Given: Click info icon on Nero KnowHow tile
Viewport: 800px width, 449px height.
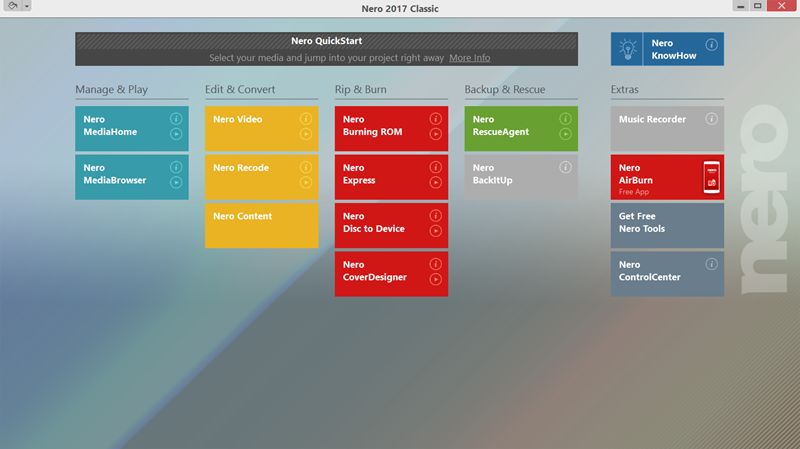Looking at the screenshot, I should pos(711,45).
